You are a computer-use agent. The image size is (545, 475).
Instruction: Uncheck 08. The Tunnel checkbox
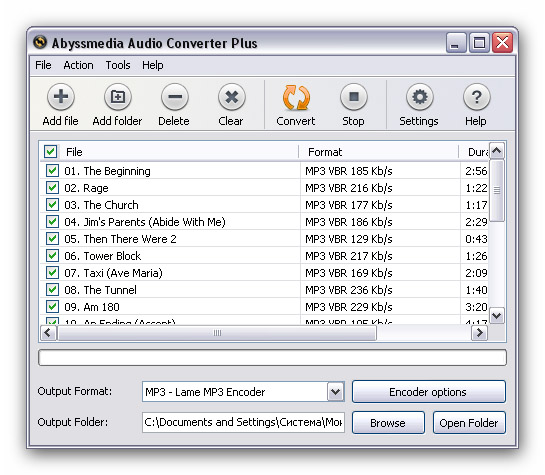pos(52,289)
